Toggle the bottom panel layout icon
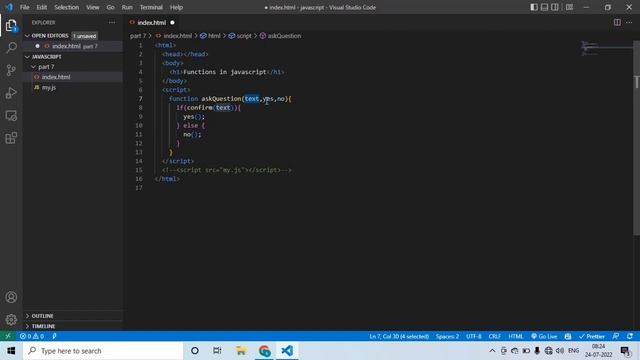The image size is (640, 360). tap(544, 7)
